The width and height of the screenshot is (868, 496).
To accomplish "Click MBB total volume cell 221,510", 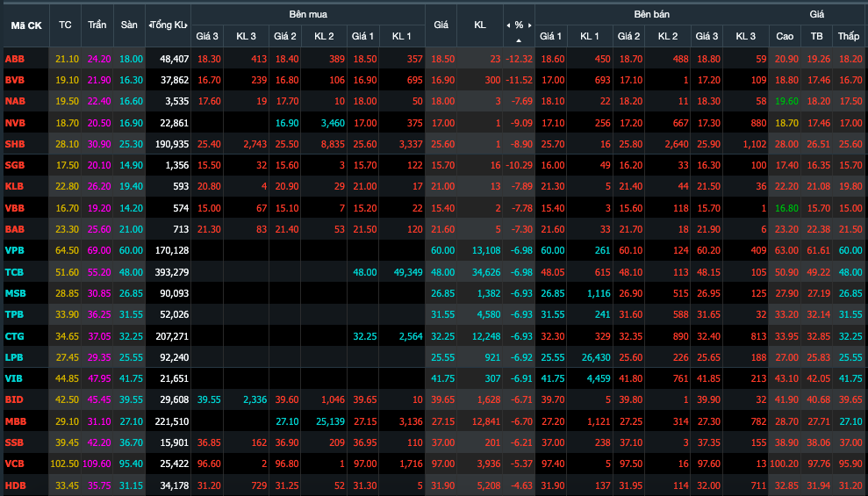I will [x=170, y=421].
